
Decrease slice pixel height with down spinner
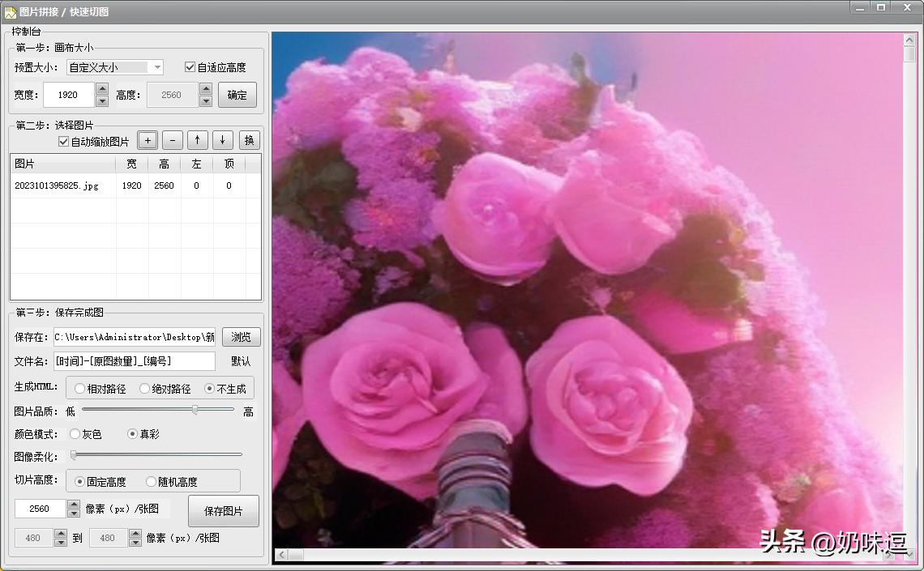[74, 513]
